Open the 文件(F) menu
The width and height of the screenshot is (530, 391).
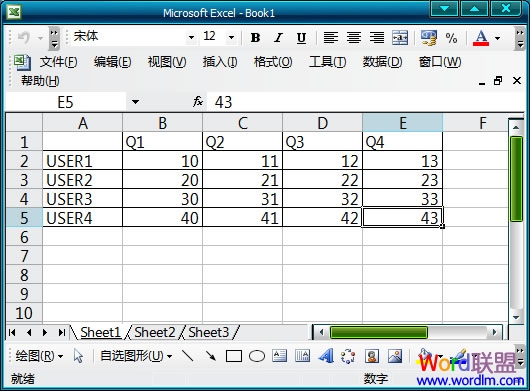coord(58,62)
